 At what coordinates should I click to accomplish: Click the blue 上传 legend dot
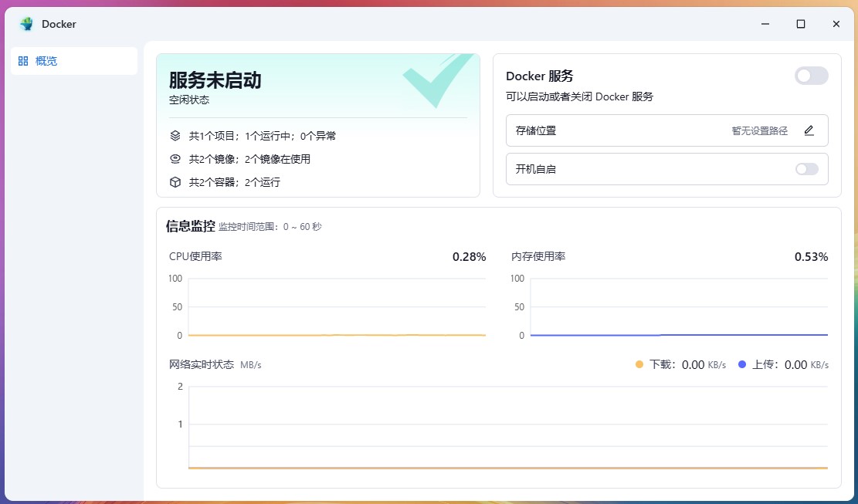pos(742,364)
